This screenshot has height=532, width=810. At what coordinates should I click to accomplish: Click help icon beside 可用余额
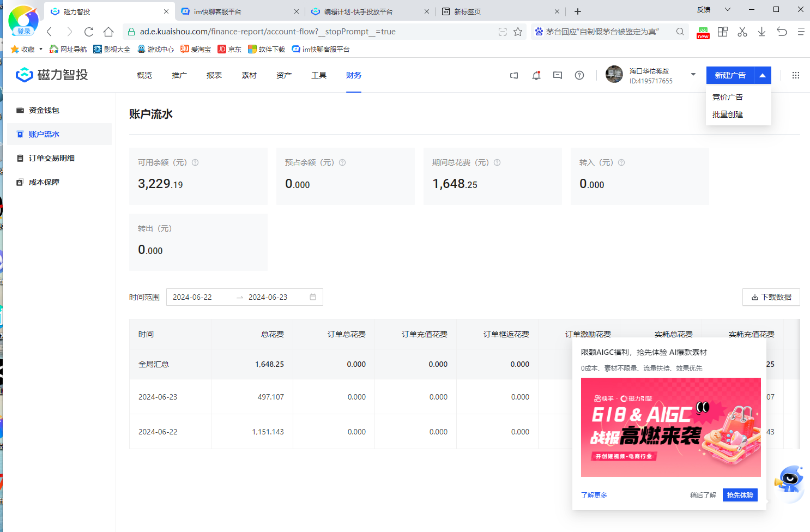pyautogui.click(x=195, y=162)
